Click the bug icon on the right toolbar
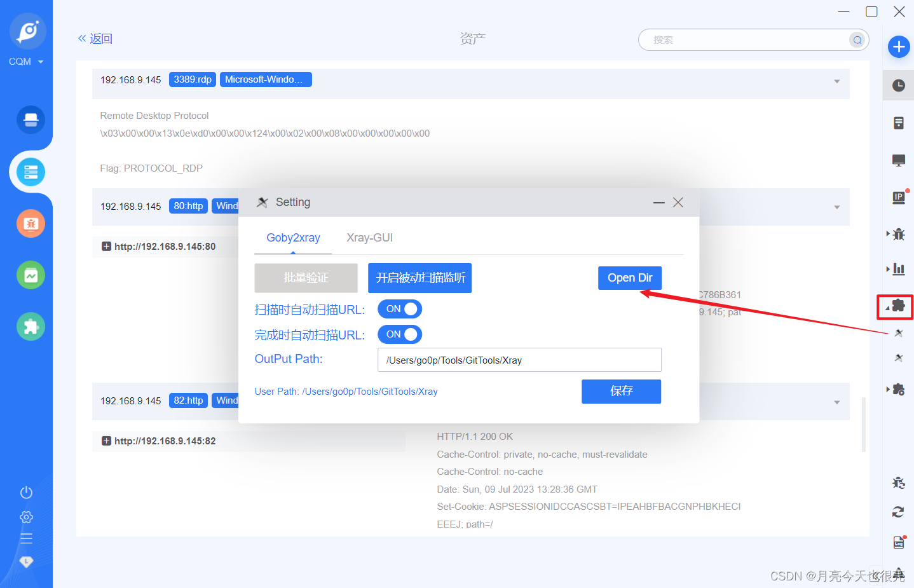The height and width of the screenshot is (588, 914). 899,234
